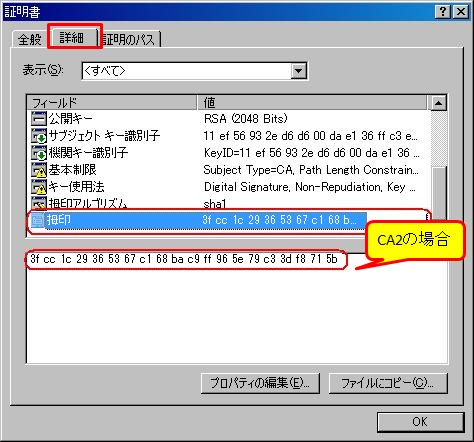The width and height of the screenshot is (474, 442).
Task: Click the キー使用法 warning icon
Action: [39, 187]
